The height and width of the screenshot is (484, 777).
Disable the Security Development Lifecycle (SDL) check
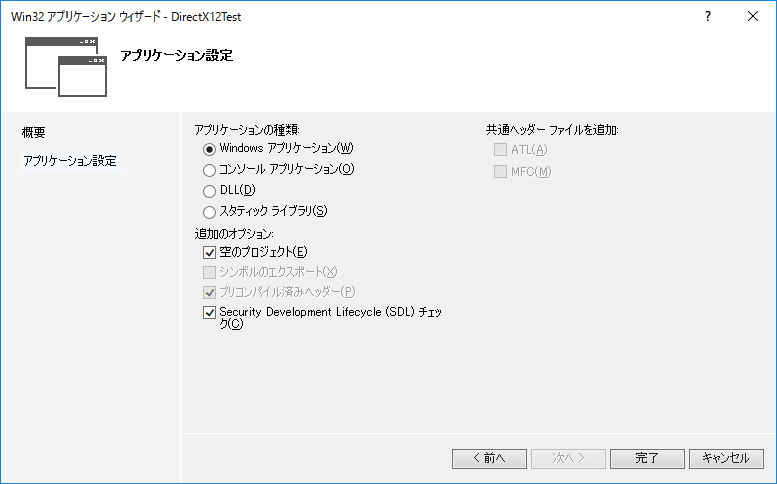[x=210, y=313]
